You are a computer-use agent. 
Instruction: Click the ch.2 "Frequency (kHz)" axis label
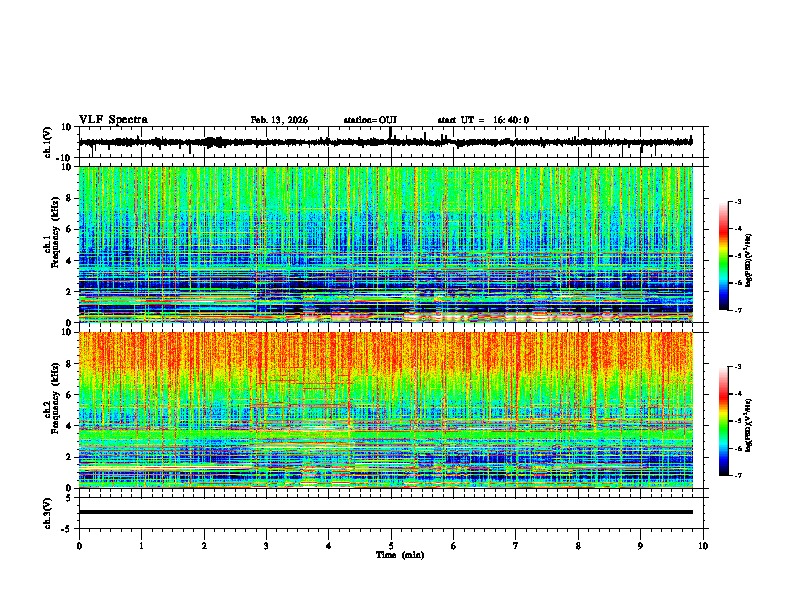[55, 398]
